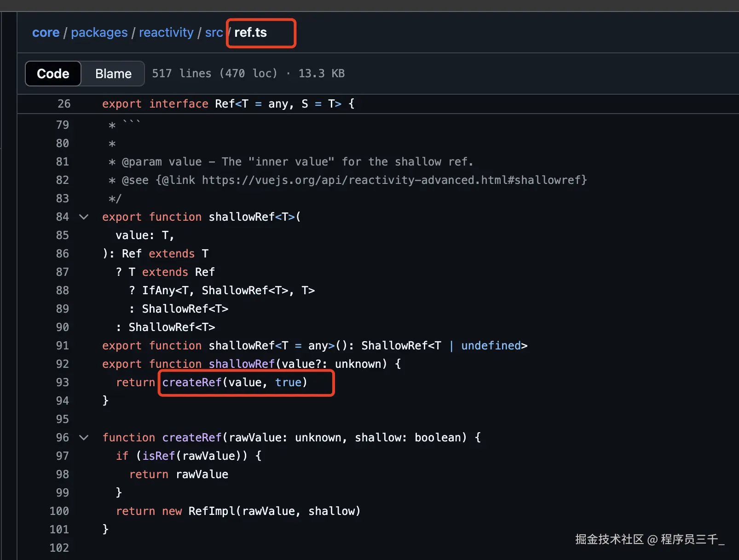The width and height of the screenshot is (739, 560).
Task: Click the createRef call on line 93
Action: click(192, 383)
